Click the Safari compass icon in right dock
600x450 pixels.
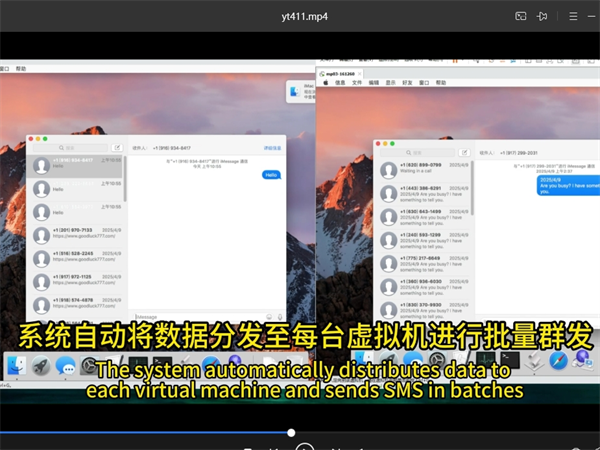click(558, 360)
